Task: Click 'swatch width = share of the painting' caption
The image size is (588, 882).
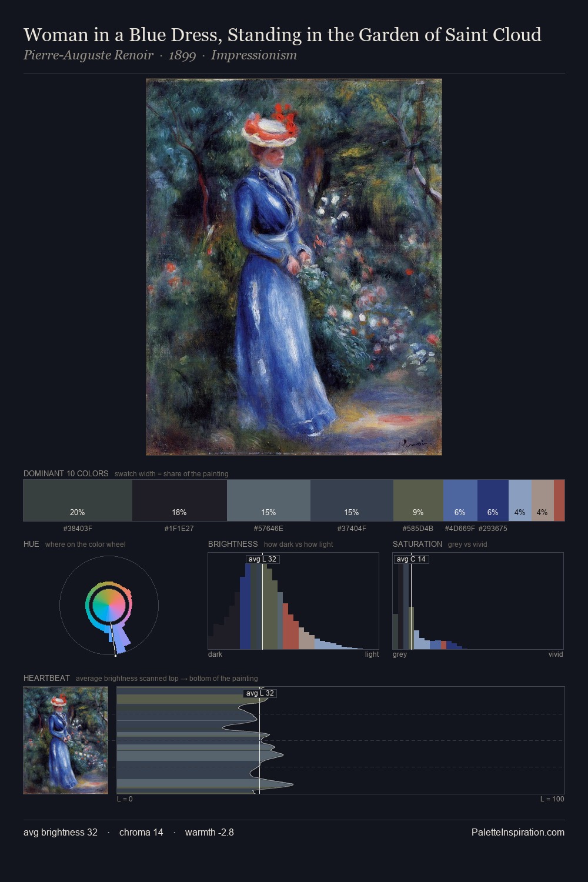Action: (172, 474)
